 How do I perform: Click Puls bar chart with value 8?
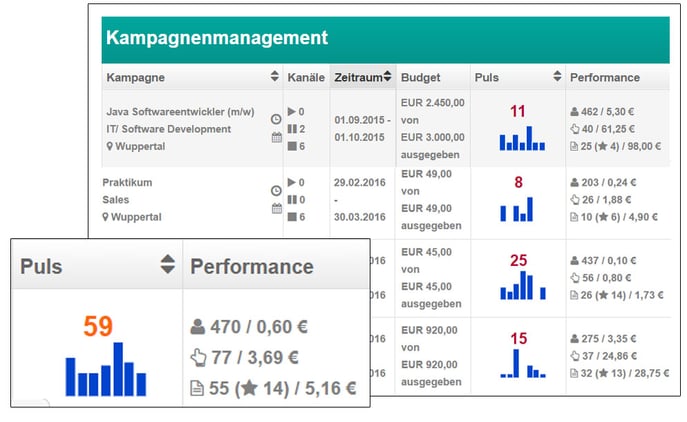(x=517, y=209)
